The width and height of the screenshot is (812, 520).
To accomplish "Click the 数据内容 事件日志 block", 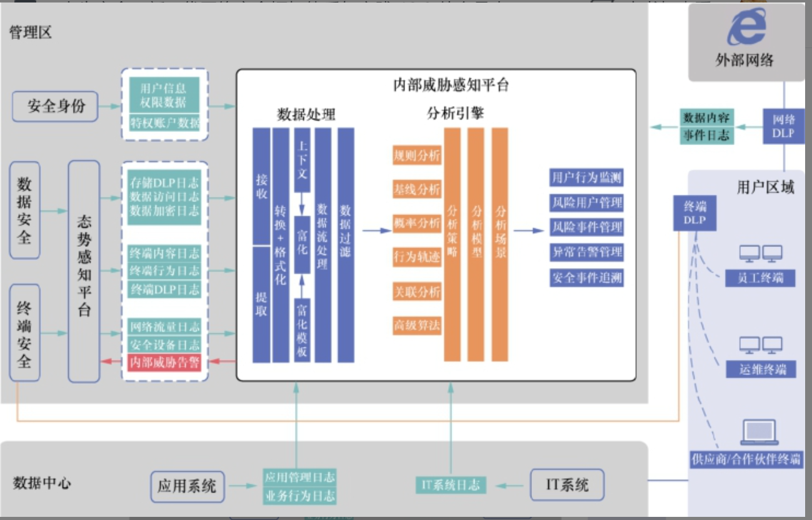I will coord(706,126).
